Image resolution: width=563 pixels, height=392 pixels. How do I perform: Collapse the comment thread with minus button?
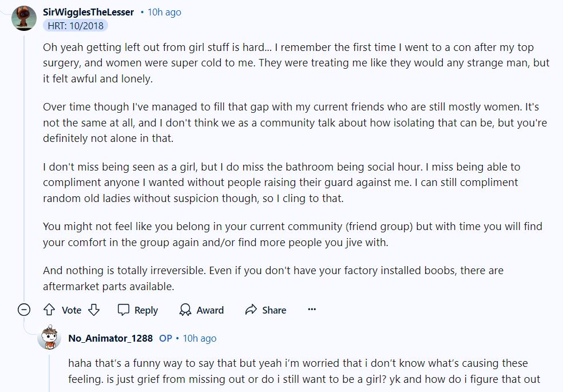tap(24, 310)
